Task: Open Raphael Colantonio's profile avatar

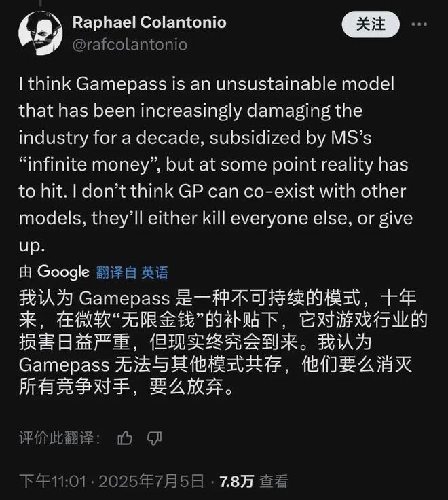Action: click(x=41, y=33)
